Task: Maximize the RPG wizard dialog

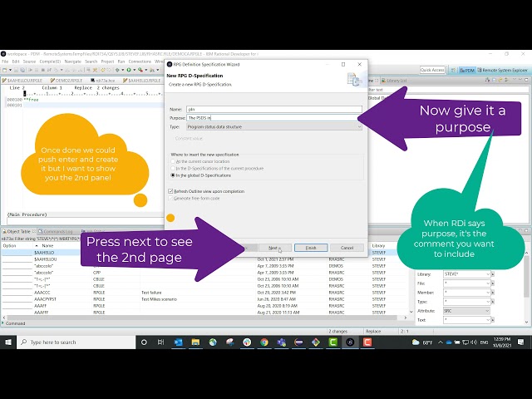Action: coord(343,64)
